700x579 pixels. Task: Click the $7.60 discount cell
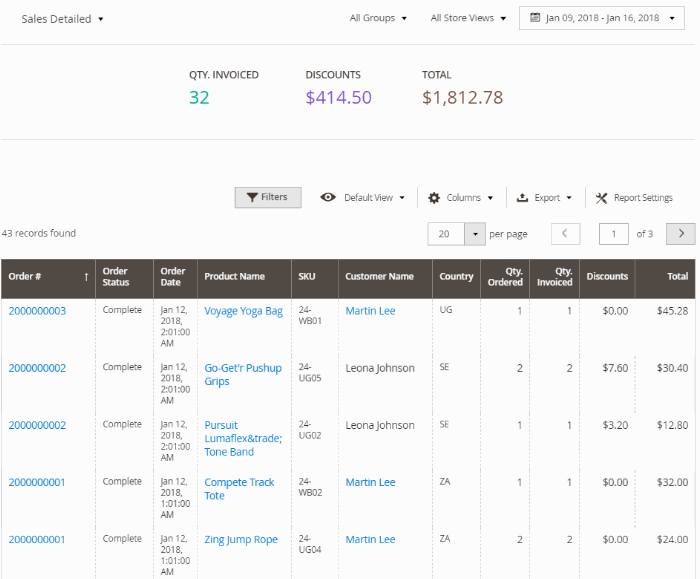point(615,368)
